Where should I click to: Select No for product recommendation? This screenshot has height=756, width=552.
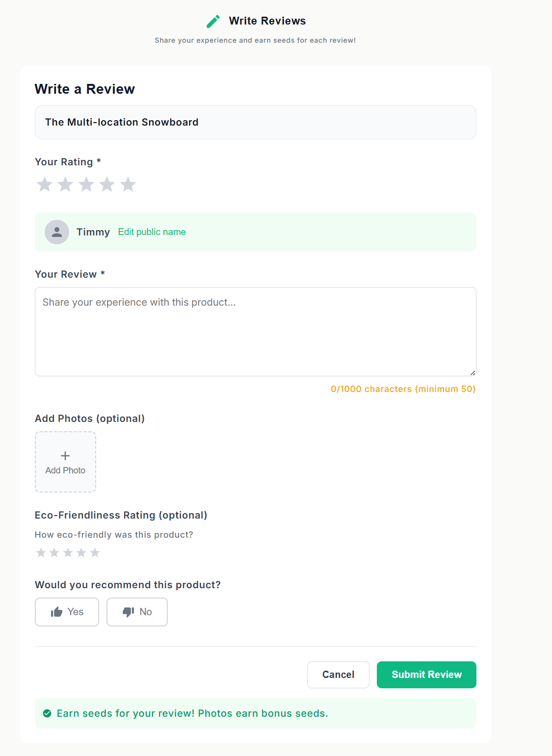point(137,612)
